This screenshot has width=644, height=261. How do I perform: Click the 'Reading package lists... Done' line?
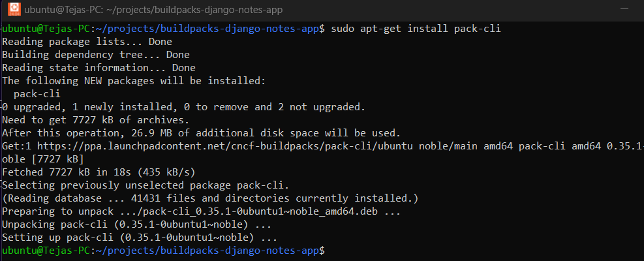(x=87, y=42)
